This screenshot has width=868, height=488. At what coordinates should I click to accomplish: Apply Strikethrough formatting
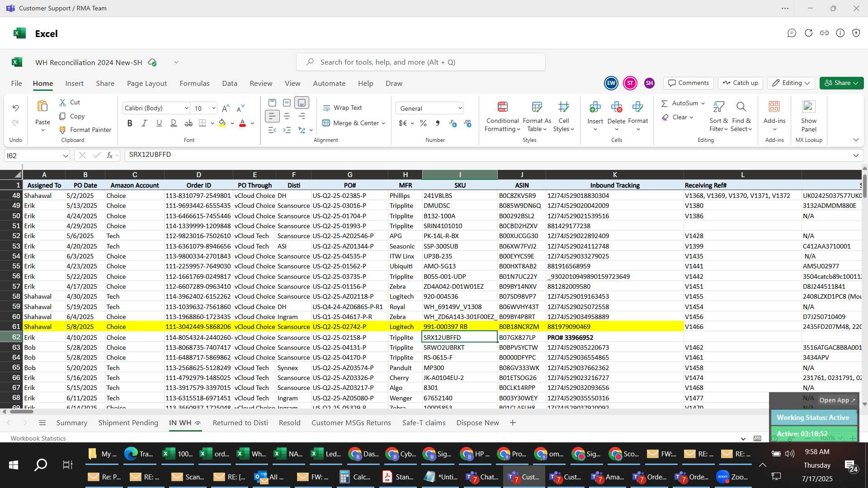click(189, 123)
